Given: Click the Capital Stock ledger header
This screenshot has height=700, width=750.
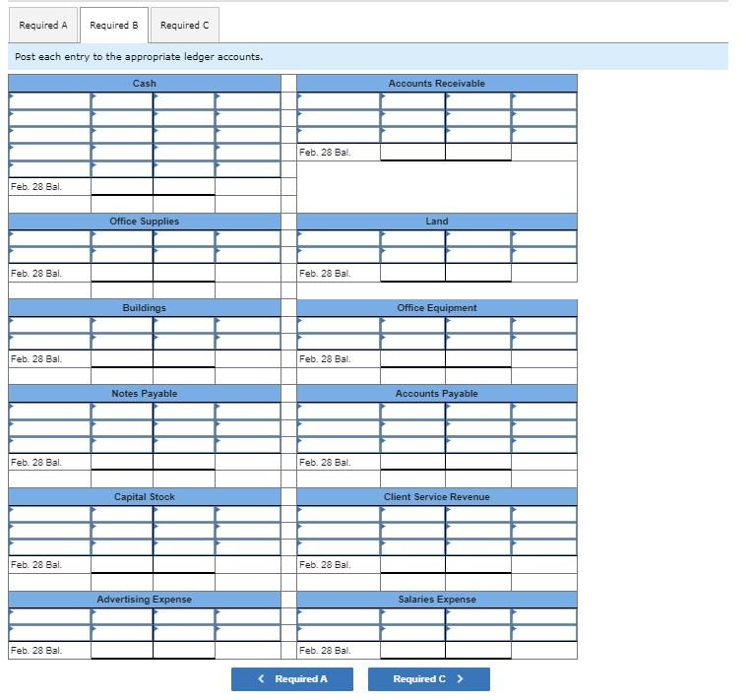Looking at the screenshot, I should [145, 496].
